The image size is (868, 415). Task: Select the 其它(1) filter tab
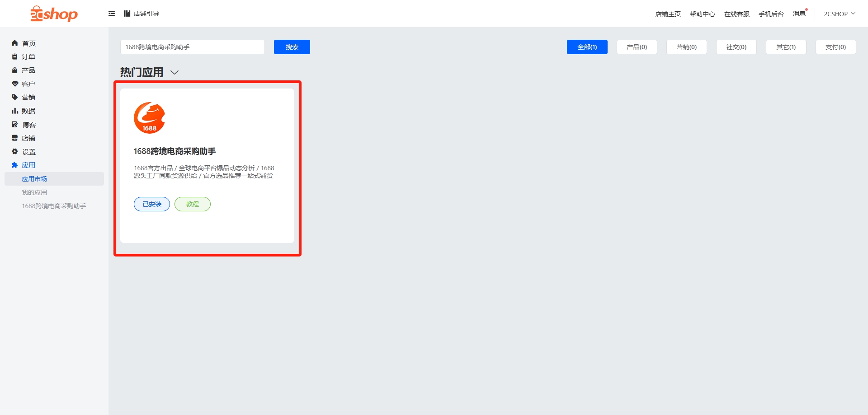(786, 47)
